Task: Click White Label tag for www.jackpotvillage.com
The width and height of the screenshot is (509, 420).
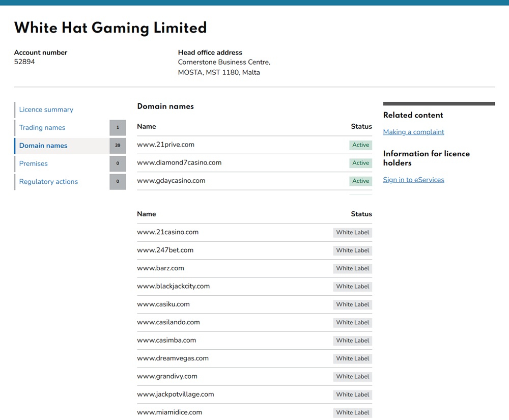Action: click(353, 395)
